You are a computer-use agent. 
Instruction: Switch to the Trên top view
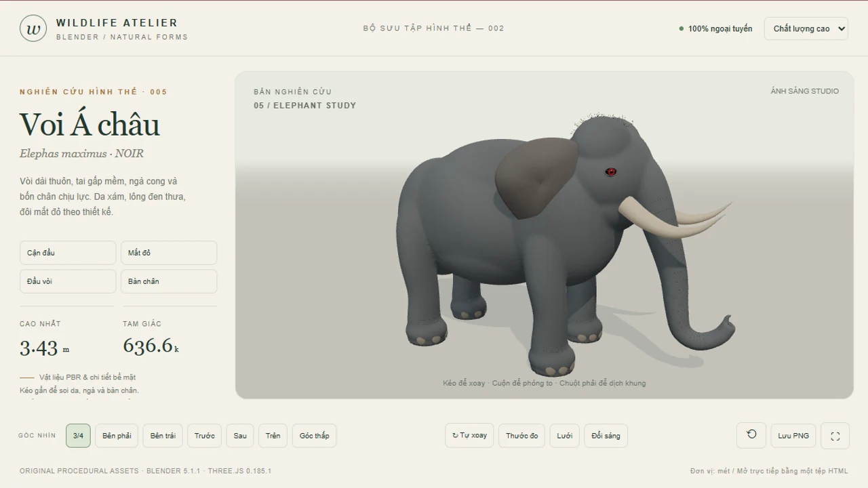[x=273, y=436]
